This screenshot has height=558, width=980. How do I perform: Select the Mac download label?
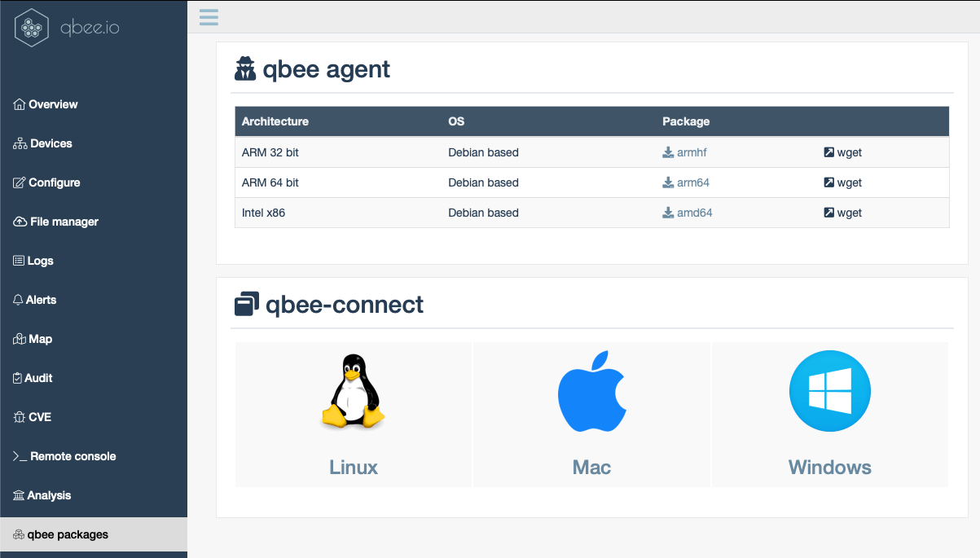click(x=591, y=468)
